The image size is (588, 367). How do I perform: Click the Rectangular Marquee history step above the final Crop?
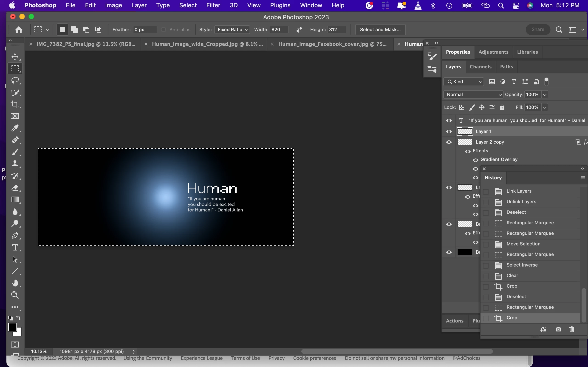point(530,307)
